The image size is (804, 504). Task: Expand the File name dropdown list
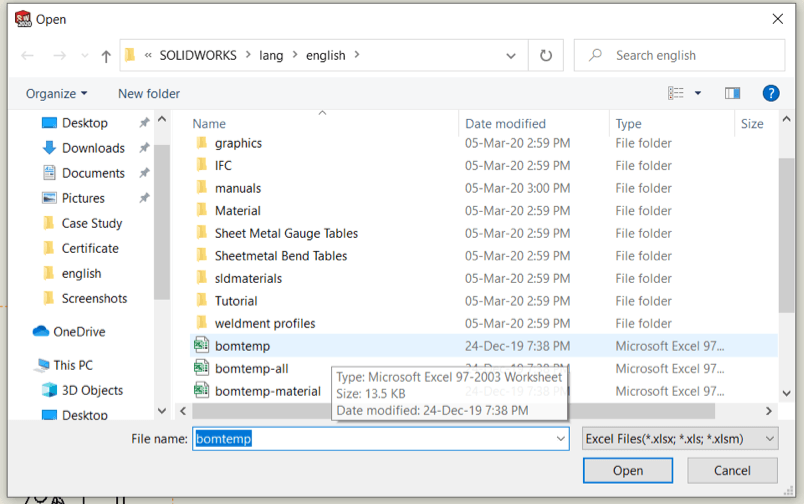(560, 439)
